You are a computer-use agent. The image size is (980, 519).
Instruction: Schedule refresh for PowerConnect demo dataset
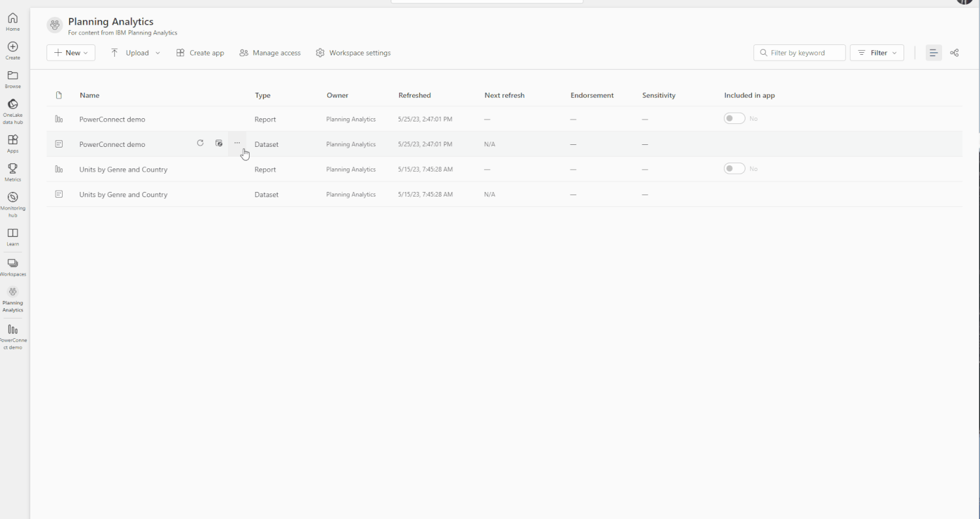[x=219, y=143]
